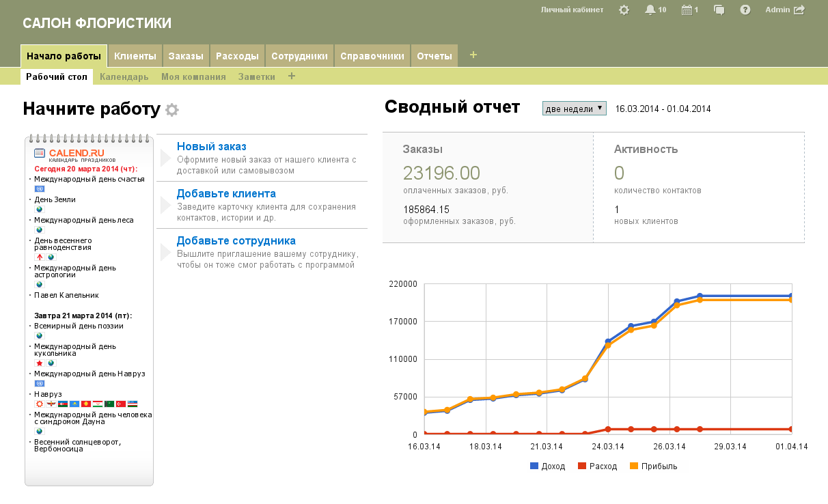Toggle Прибыль series in chart legend

pos(653,466)
